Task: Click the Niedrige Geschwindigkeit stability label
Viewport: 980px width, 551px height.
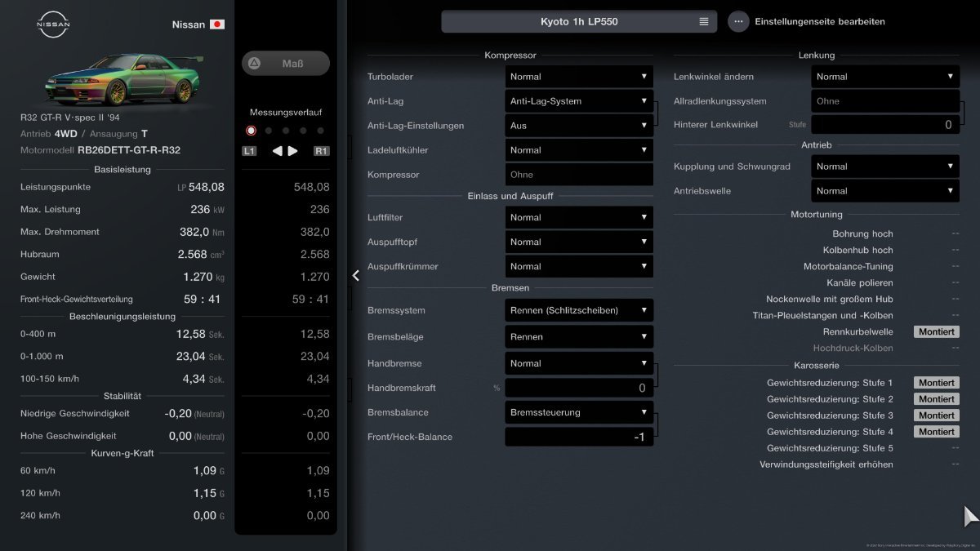Action: coord(75,413)
